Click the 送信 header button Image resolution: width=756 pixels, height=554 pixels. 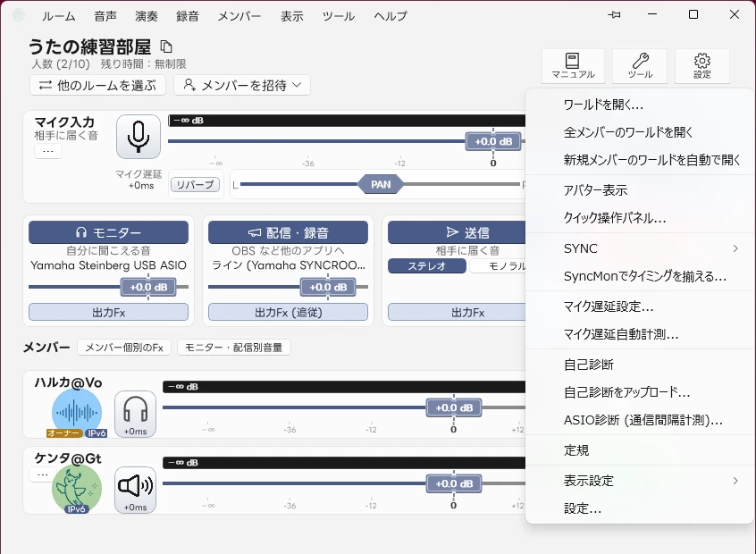click(458, 232)
